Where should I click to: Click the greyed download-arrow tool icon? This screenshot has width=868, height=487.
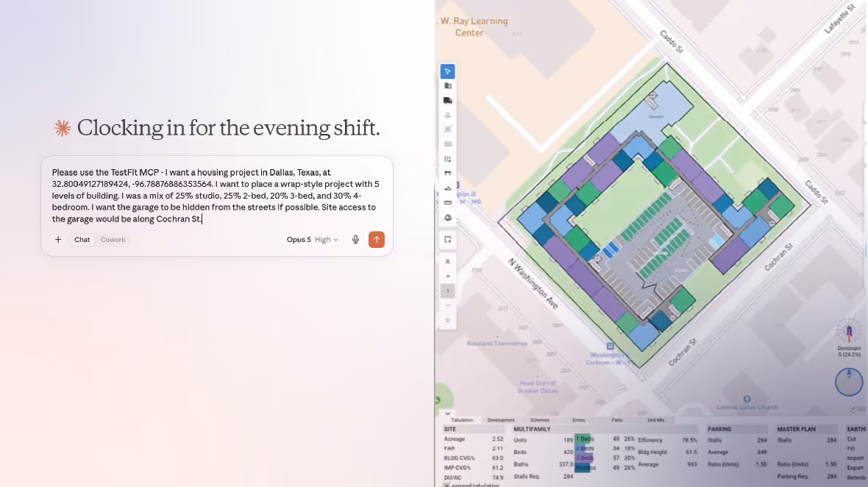pos(448,115)
